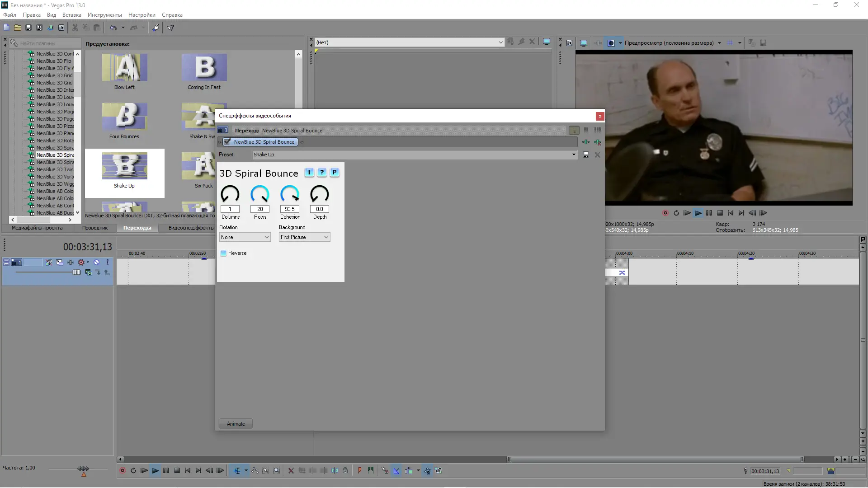
Task: Toggle split-screen view in the preview toolbar
Action: click(611, 43)
